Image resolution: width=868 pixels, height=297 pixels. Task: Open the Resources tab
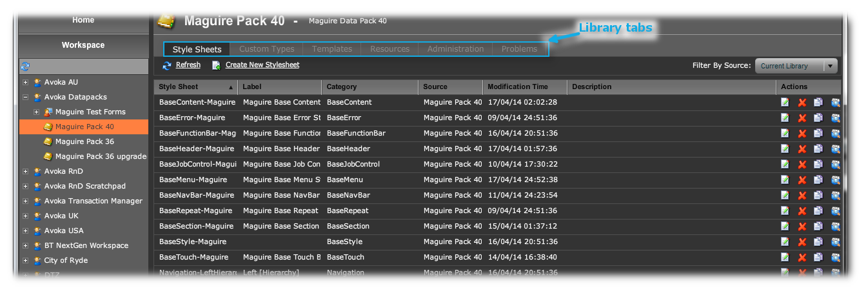point(390,49)
